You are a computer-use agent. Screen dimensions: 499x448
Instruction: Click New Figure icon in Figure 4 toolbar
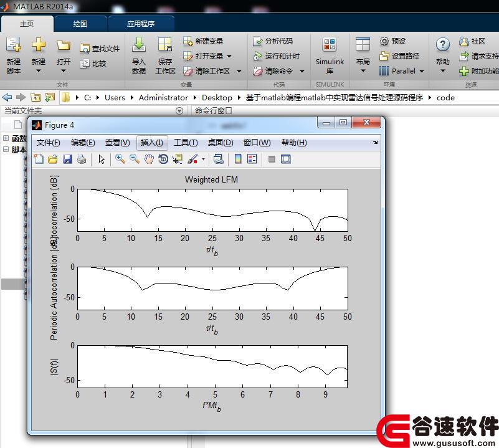click(x=39, y=159)
